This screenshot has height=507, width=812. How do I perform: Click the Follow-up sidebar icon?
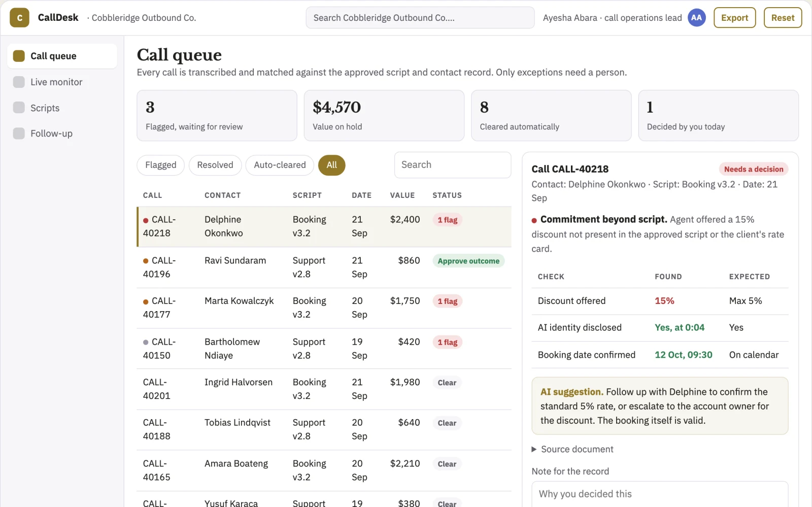pyautogui.click(x=19, y=133)
